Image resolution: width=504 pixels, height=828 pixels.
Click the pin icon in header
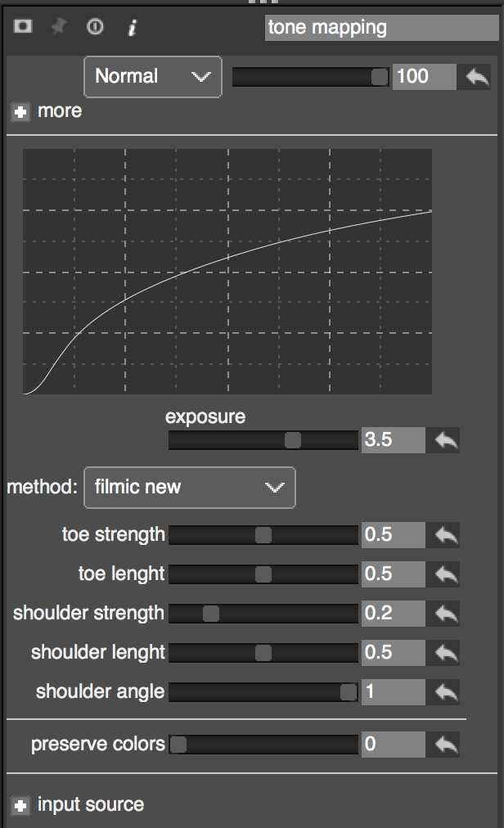58,26
